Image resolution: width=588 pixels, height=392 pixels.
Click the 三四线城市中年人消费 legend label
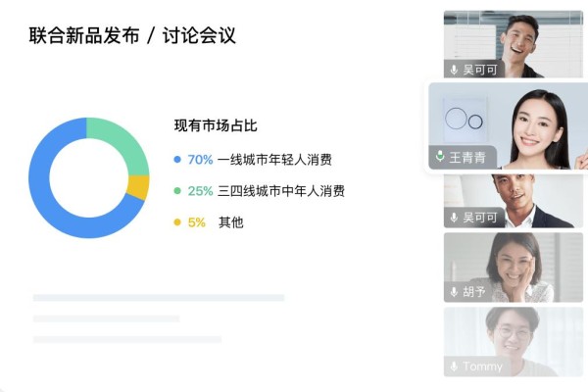tap(281, 191)
